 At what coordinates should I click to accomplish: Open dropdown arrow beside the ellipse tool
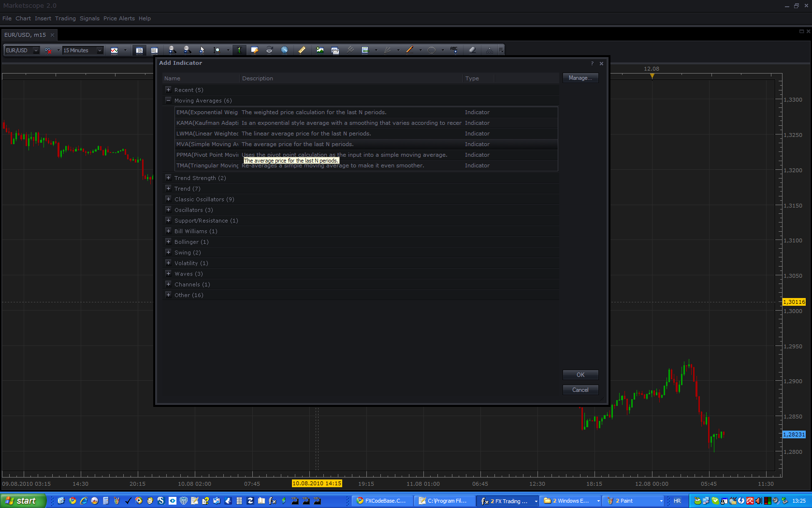pos(443,50)
